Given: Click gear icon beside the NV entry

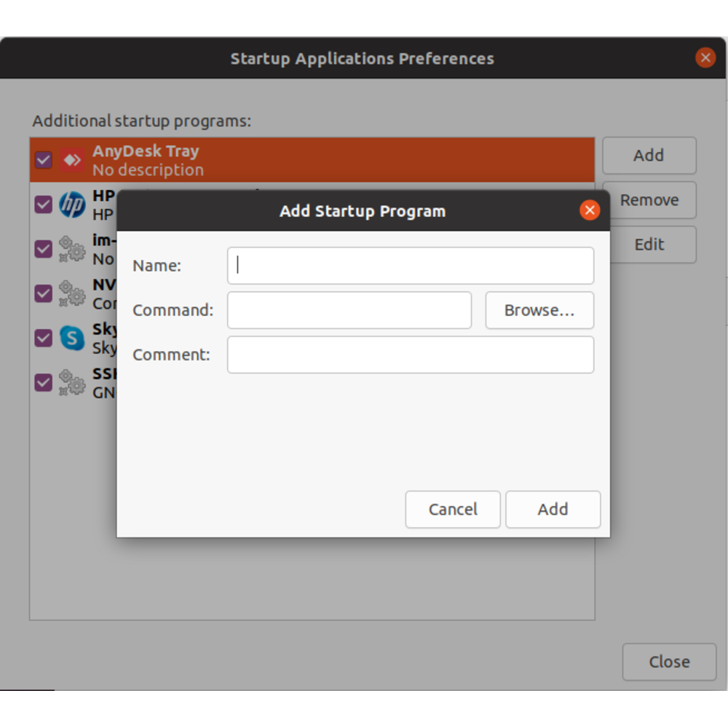Looking at the screenshot, I should [72, 293].
